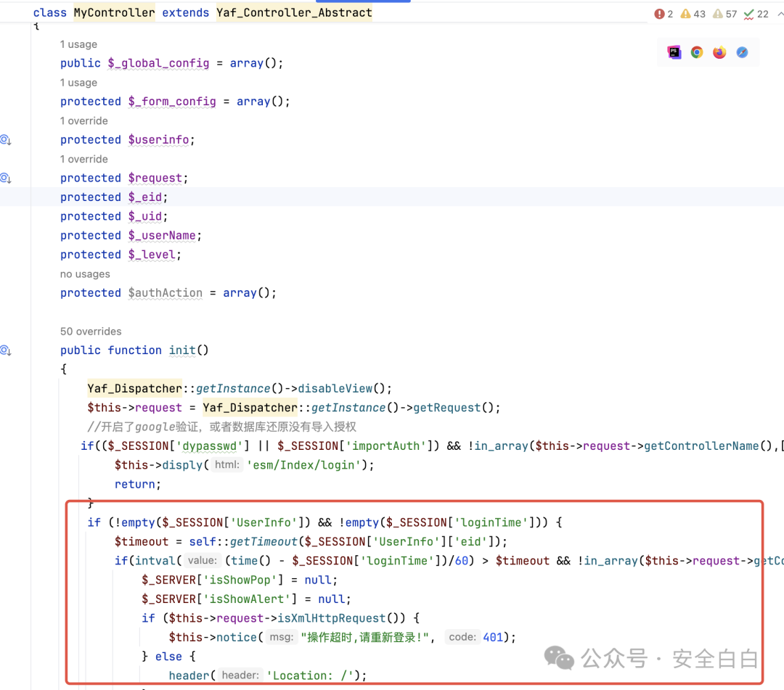The width and height of the screenshot is (784, 690).
Task: Place cursor on $_eid property
Action: pyautogui.click(x=145, y=197)
